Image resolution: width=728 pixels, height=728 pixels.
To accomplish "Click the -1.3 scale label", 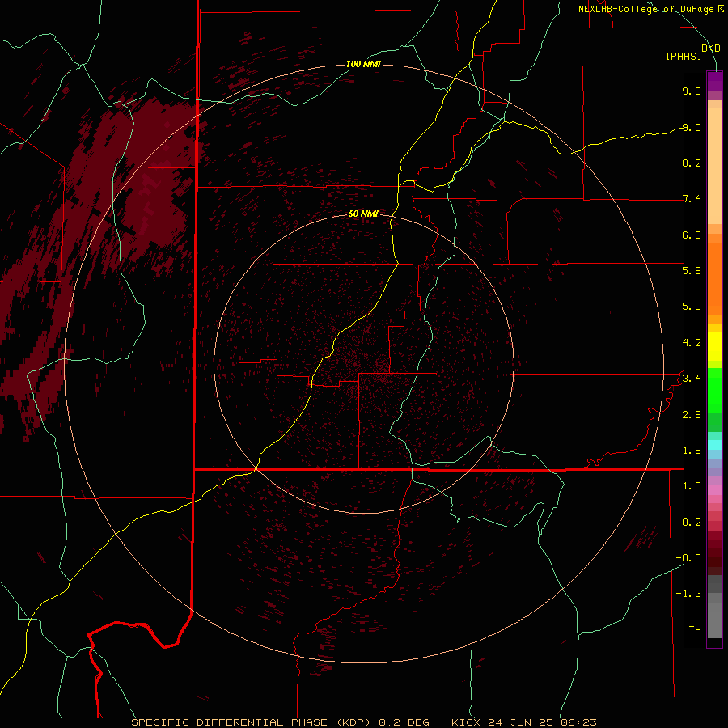I will coord(688,594).
